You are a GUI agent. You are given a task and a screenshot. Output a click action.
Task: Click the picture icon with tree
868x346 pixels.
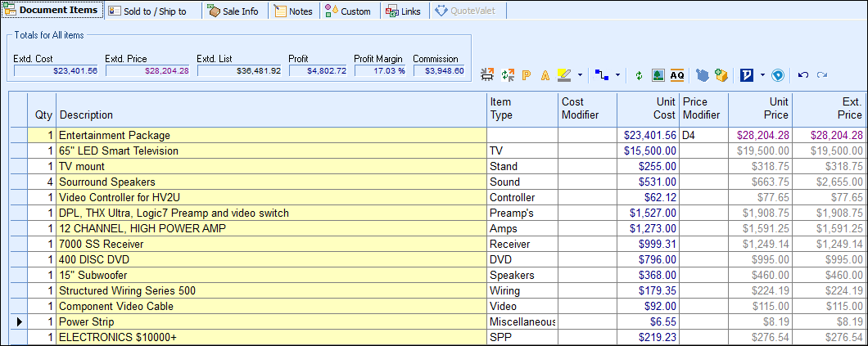[658, 75]
